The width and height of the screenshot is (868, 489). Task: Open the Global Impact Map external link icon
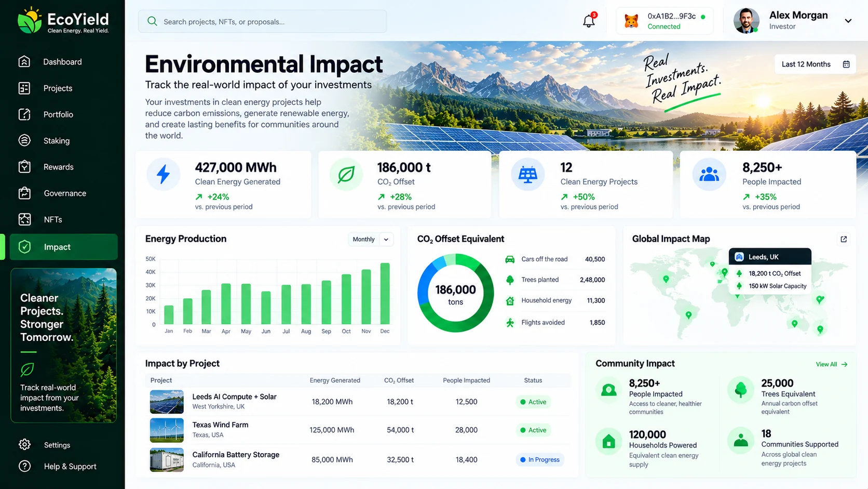point(844,239)
